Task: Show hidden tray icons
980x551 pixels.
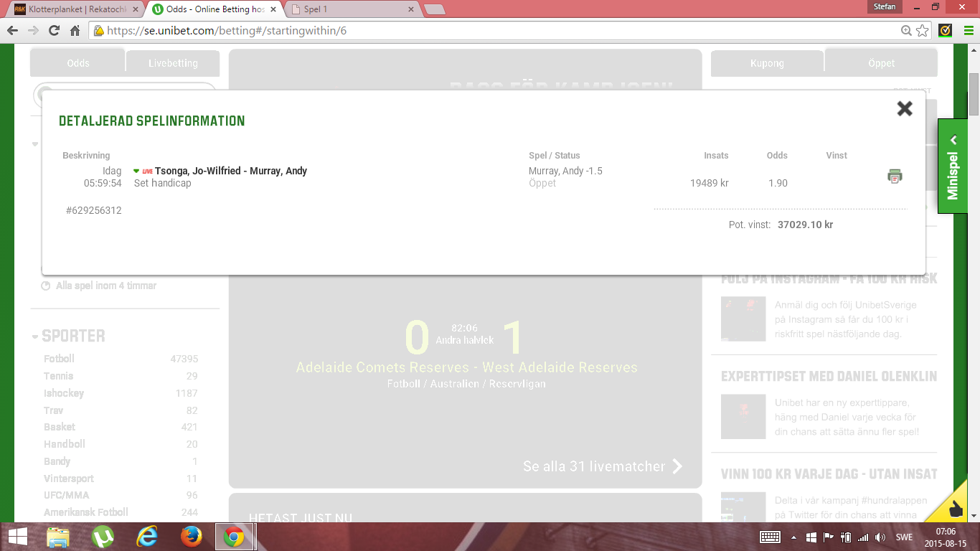Action: pos(793,537)
